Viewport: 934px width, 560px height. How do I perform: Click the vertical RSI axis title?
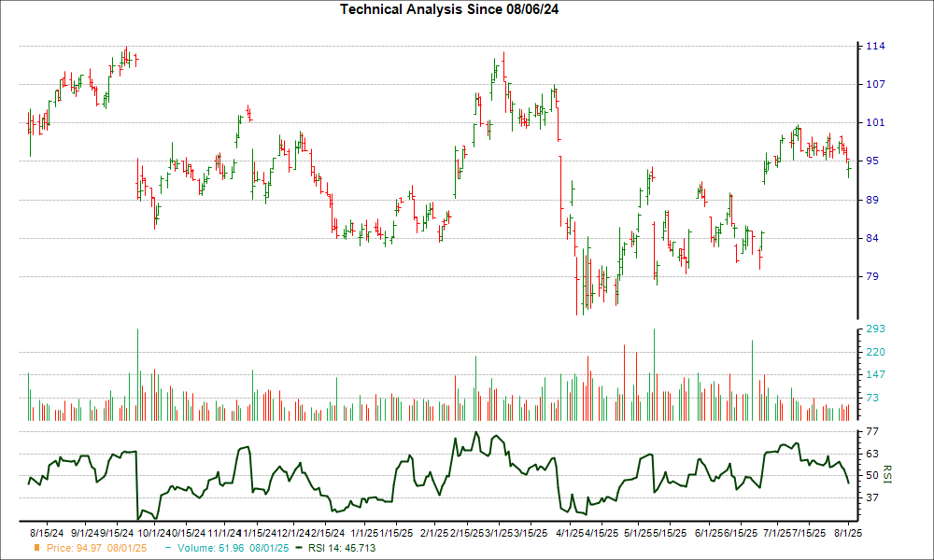887,474
